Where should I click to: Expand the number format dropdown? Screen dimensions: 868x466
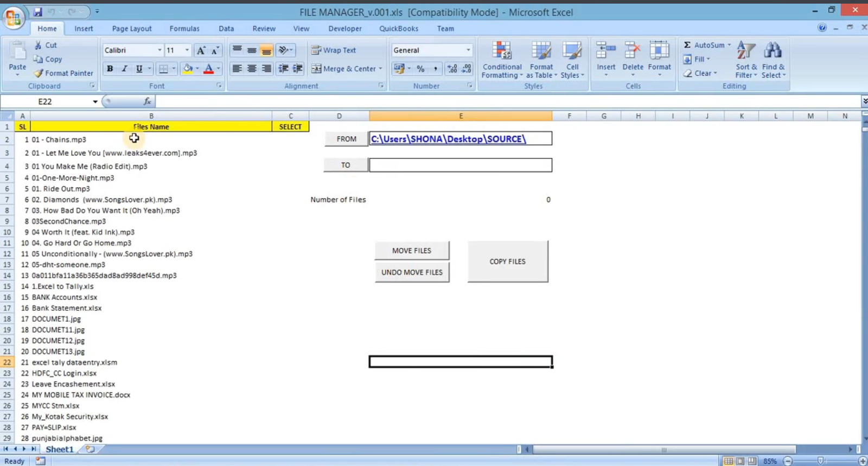click(468, 50)
